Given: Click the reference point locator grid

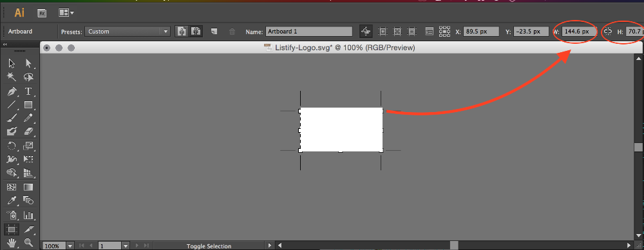Looking at the screenshot, I should pyautogui.click(x=444, y=31).
